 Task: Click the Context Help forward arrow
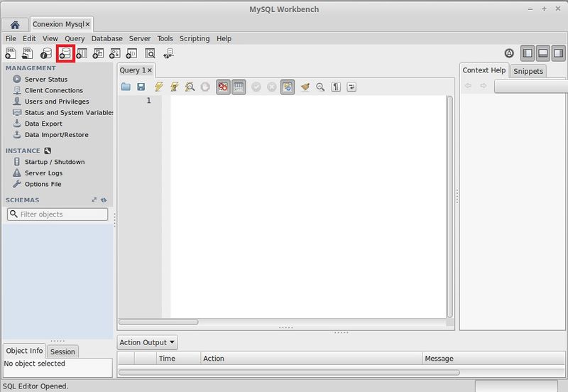click(x=484, y=86)
